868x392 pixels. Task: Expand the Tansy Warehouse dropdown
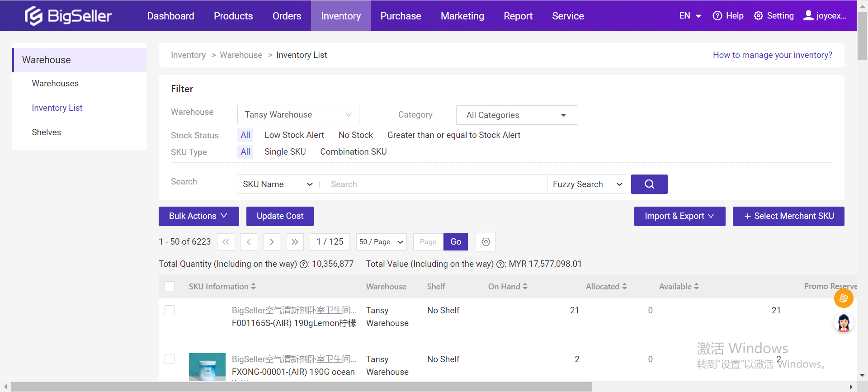tap(298, 115)
